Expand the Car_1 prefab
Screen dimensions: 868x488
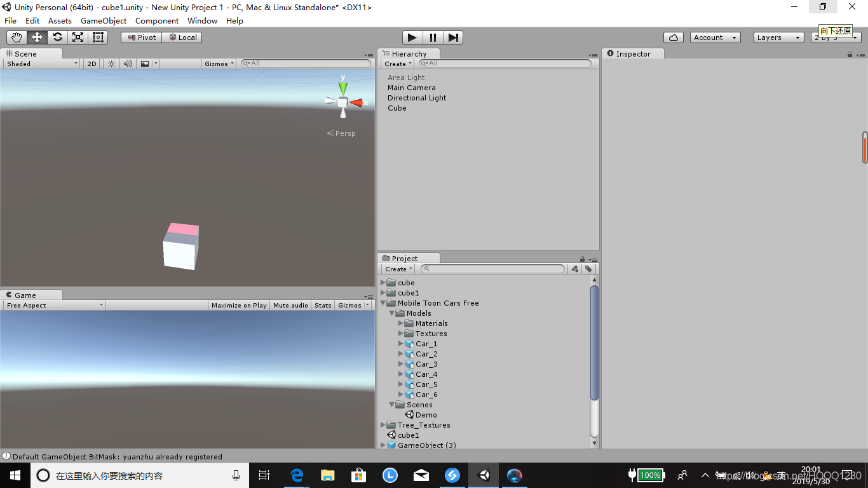(401, 344)
